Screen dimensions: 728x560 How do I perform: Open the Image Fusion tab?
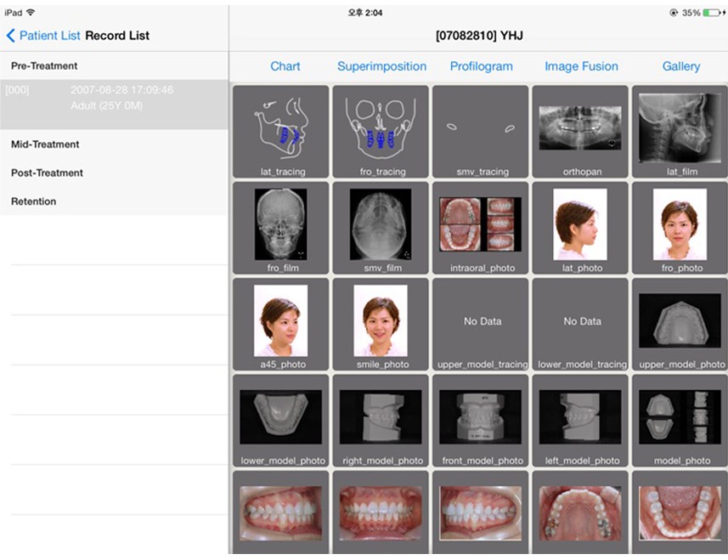(x=581, y=66)
